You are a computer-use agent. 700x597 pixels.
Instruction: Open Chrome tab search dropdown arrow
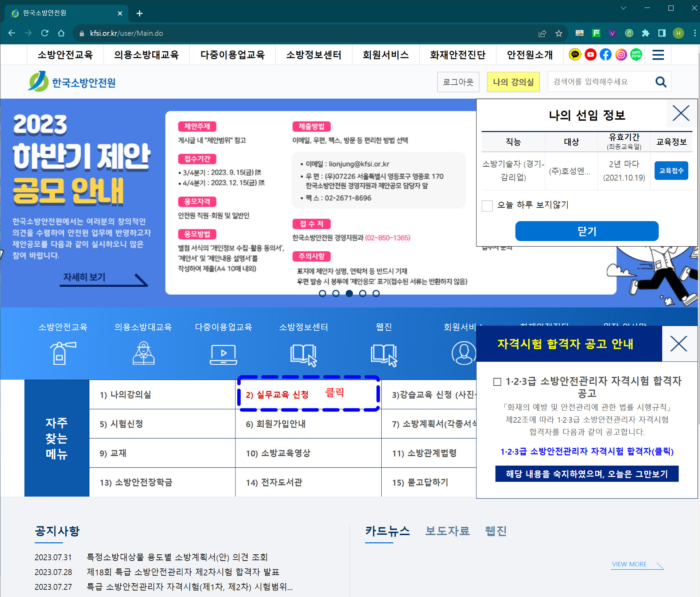tap(623, 8)
